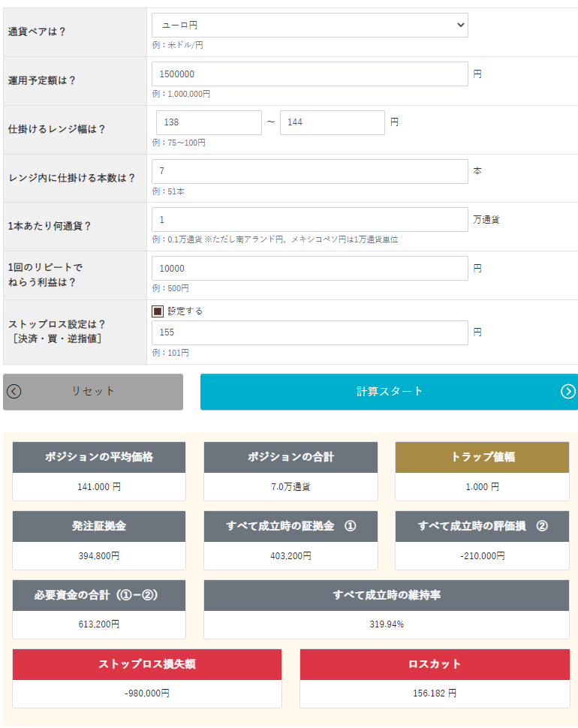The height and width of the screenshot is (728, 578).
Task: Click the right arrow icon on 計算スタート
Action: [567, 391]
